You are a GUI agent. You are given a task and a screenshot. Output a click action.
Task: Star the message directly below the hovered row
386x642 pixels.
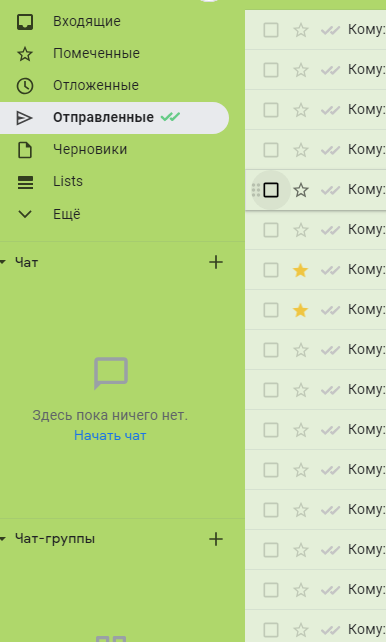point(301,230)
